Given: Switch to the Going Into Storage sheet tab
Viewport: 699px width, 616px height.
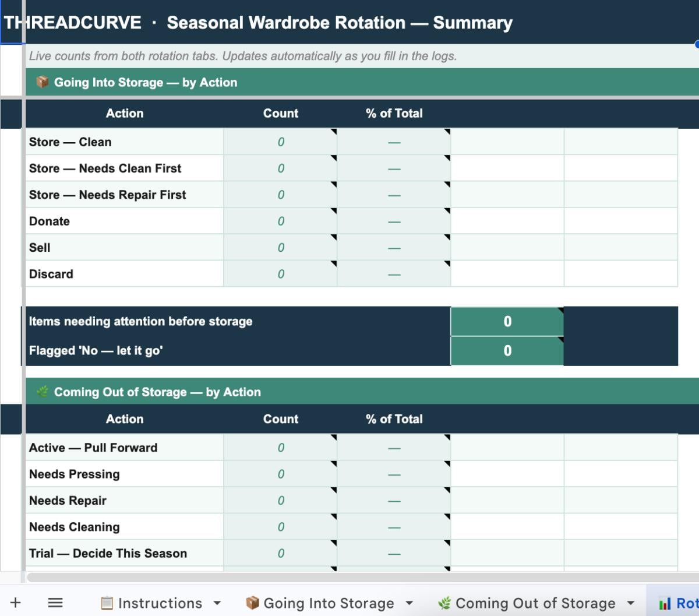Looking at the screenshot, I should pos(329,603).
